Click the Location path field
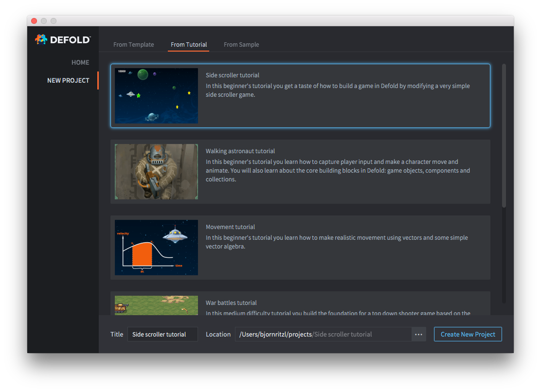This screenshot has width=541, height=392. 323,335
